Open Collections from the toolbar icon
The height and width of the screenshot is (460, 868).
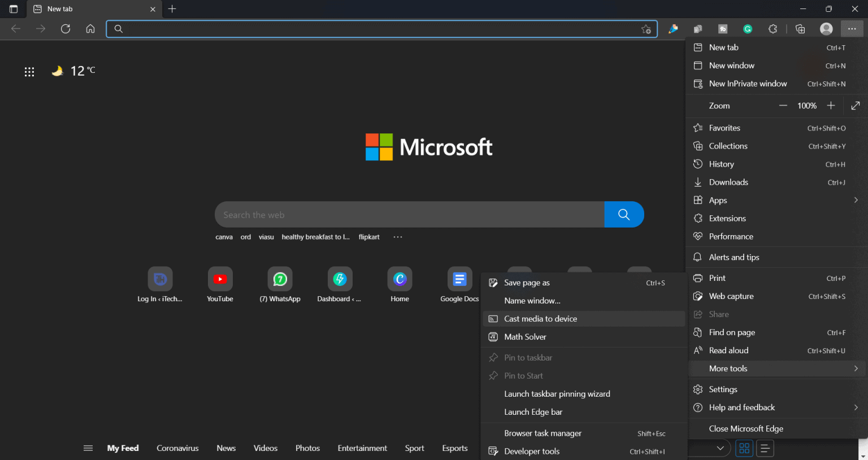coord(800,28)
